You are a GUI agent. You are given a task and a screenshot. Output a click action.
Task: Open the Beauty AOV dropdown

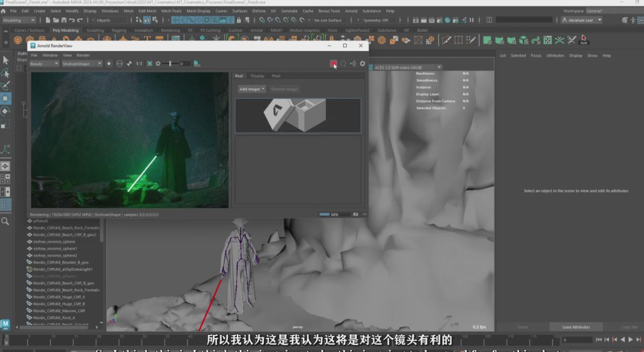click(44, 64)
